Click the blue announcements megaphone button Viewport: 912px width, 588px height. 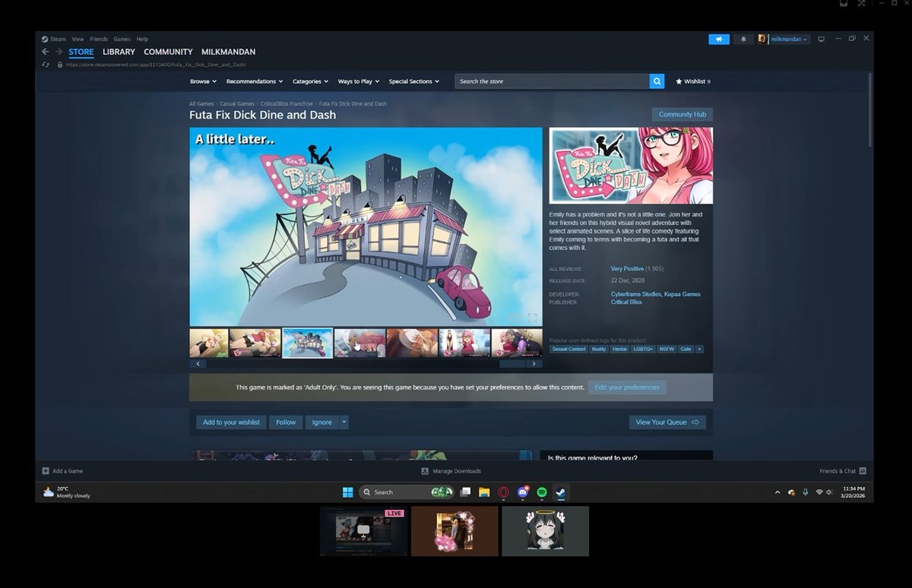point(718,39)
